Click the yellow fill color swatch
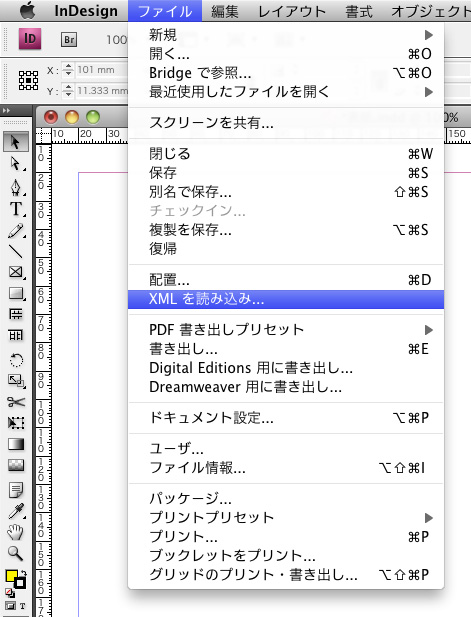This screenshot has width=471, height=617. (11, 575)
